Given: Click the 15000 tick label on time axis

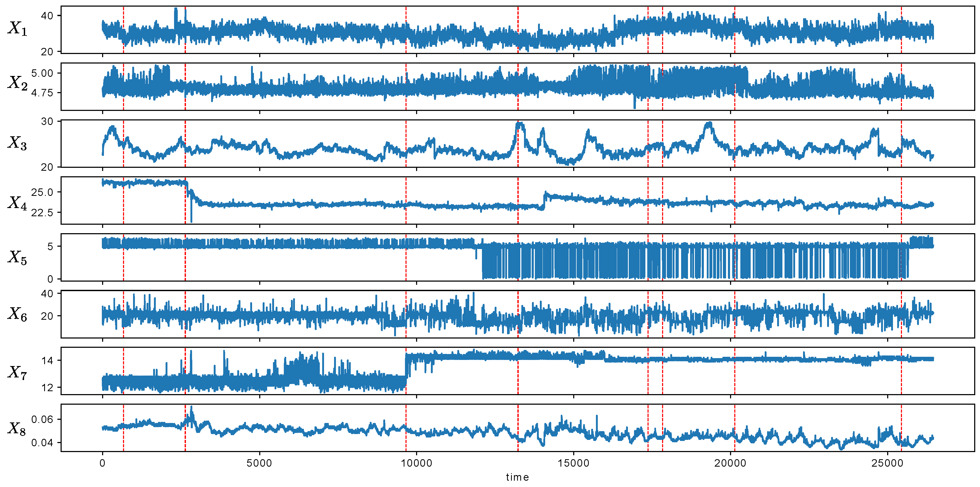Looking at the screenshot, I should point(573,463).
